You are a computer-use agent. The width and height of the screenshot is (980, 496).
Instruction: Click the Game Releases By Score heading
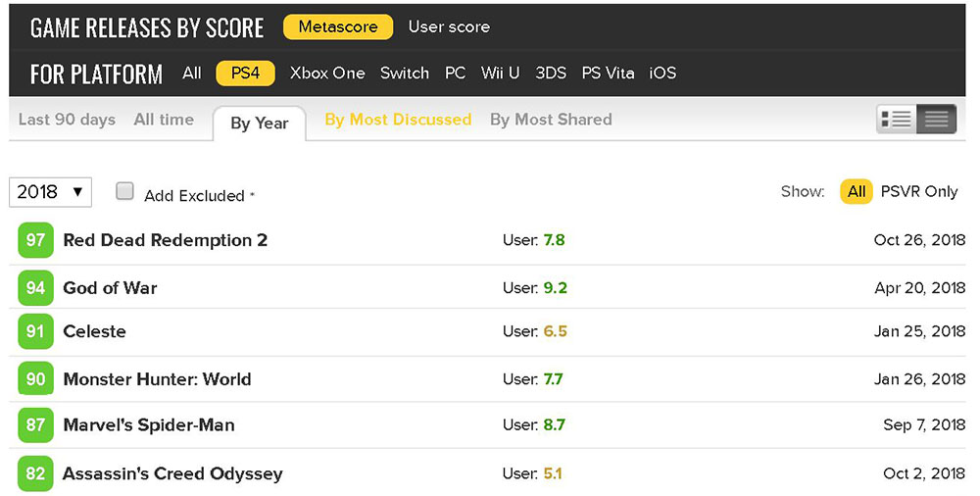pyautogui.click(x=147, y=28)
